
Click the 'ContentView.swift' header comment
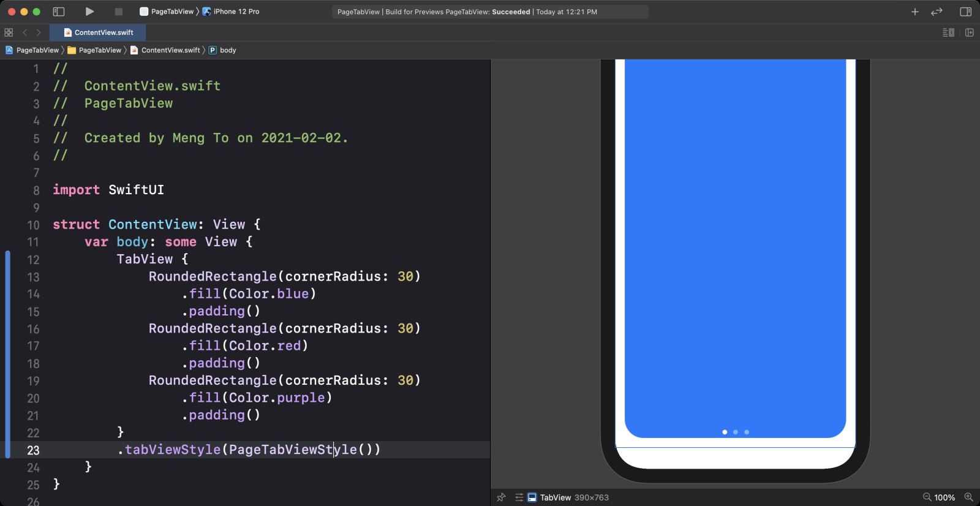point(153,86)
